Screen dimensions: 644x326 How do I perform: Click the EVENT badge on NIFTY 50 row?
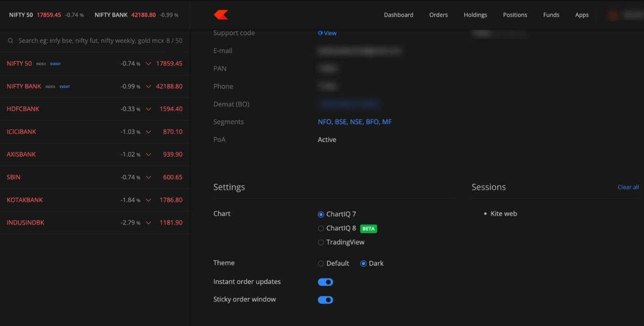[55, 64]
